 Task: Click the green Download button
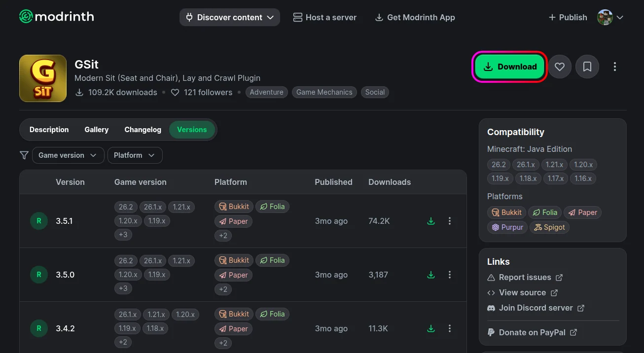pyautogui.click(x=510, y=67)
